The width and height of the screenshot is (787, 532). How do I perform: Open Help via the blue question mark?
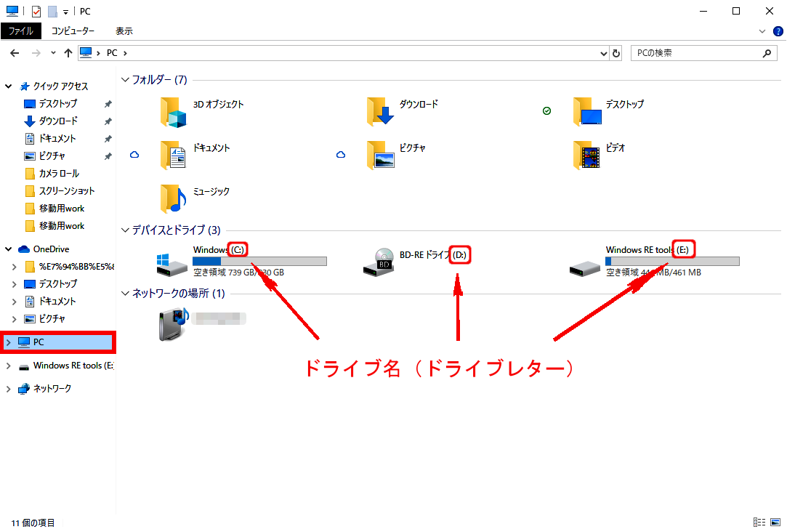coord(778,31)
